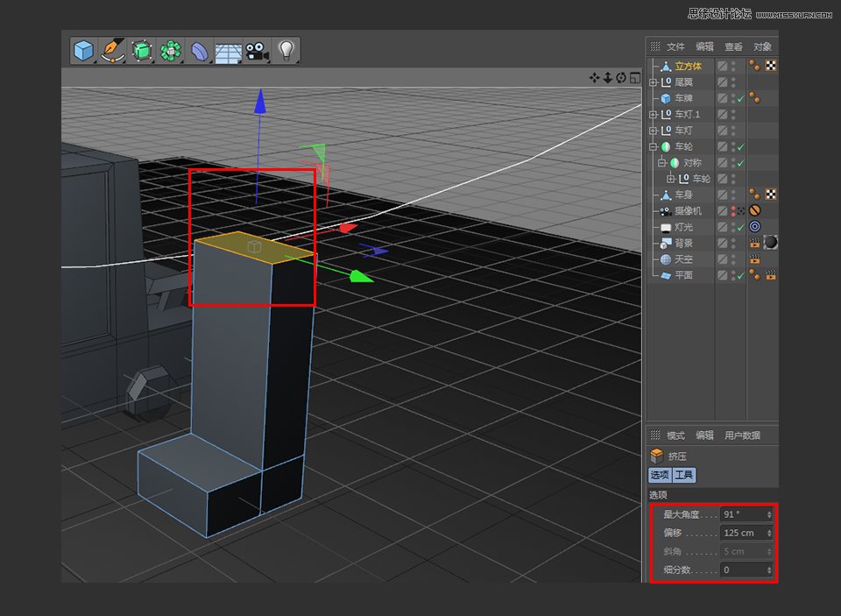The width and height of the screenshot is (841, 616).
Task: Toggle the enable checkmark on 对称 object
Action: point(740,163)
